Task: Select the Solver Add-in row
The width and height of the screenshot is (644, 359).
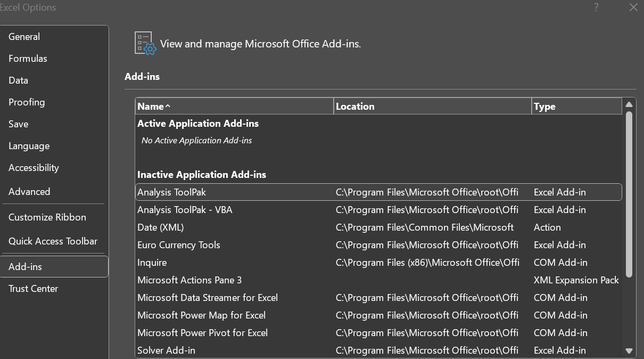Action: pyautogui.click(x=378, y=350)
